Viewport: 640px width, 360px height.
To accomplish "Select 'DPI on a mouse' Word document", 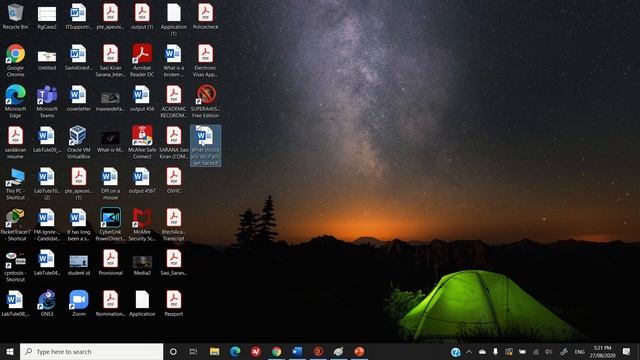I will [x=110, y=184].
